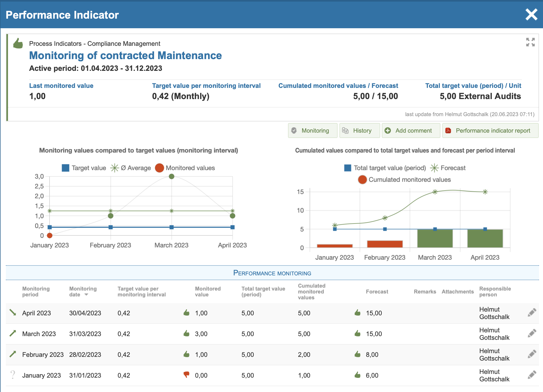The width and height of the screenshot is (543, 392).
Task: Sort by Monitoring date dropdown arrow
Action: [x=86, y=295]
